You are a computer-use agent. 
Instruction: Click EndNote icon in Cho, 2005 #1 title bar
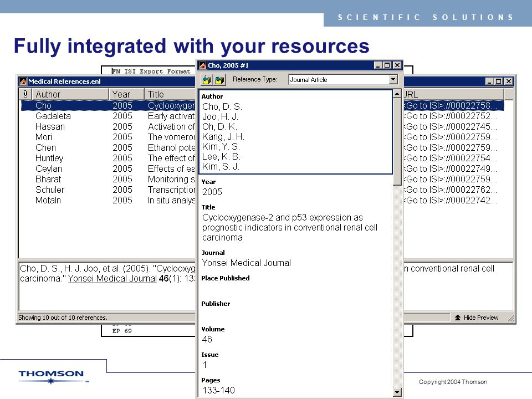(203, 65)
